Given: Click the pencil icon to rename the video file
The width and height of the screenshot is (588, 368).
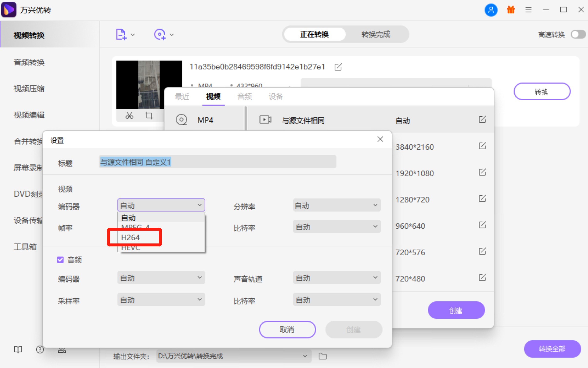Looking at the screenshot, I should pos(338,67).
